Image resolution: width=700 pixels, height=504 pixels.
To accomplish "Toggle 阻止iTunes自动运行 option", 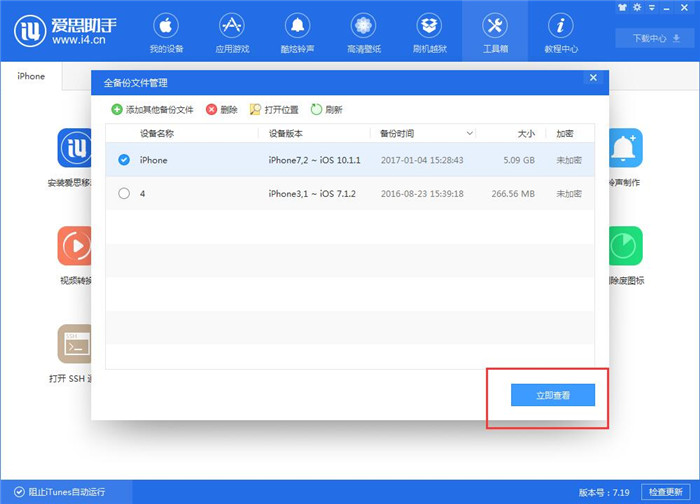I will tap(60, 492).
